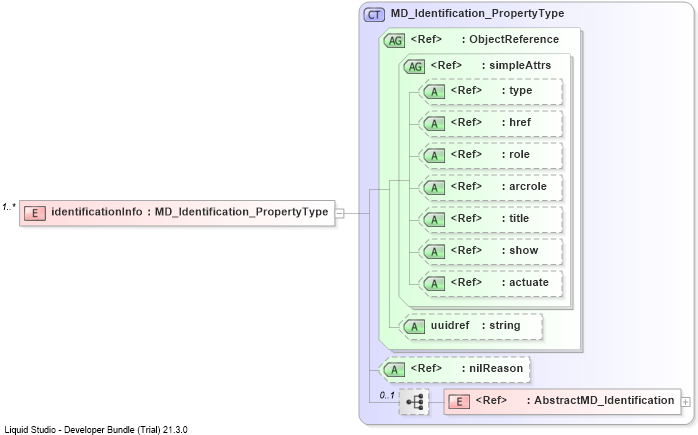The width and height of the screenshot is (698, 435).
Task: Select the arcrole attribute reference
Action: (493, 187)
